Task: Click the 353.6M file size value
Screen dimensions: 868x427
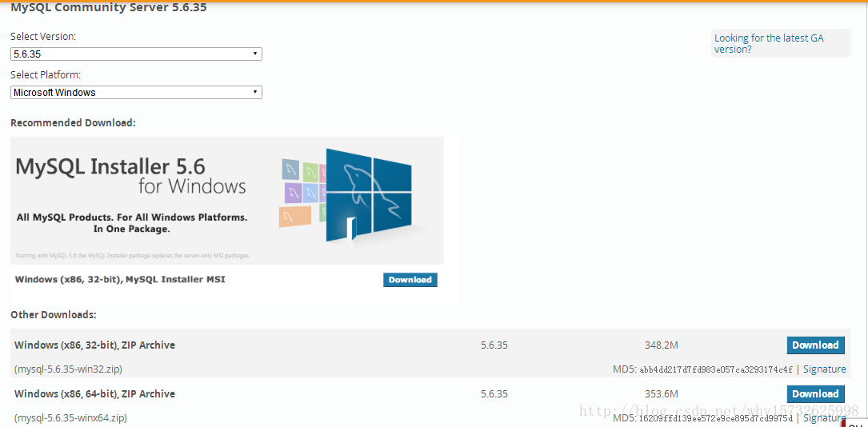Action: [661, 393]
